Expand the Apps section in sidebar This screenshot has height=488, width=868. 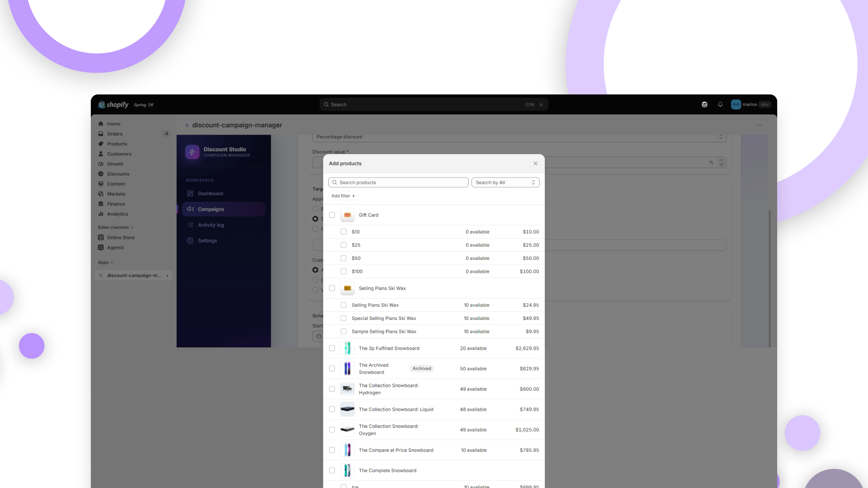(x=105, y=263)
